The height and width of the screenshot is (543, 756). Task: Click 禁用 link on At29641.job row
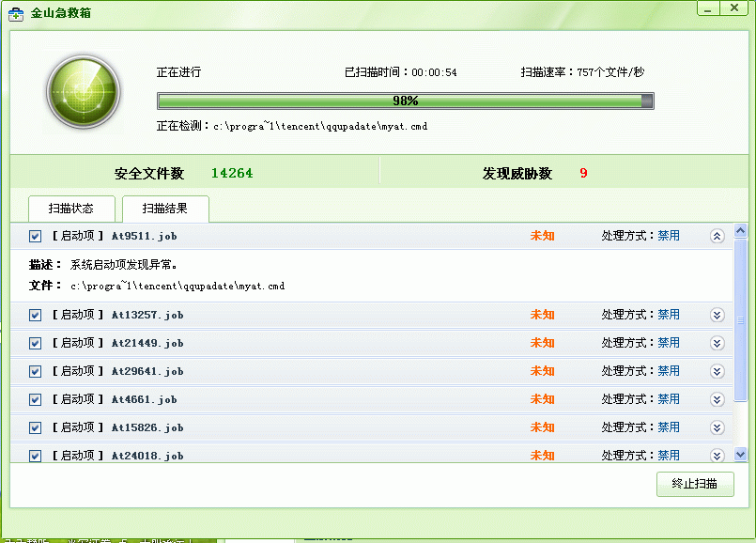(x=669, y=371)
